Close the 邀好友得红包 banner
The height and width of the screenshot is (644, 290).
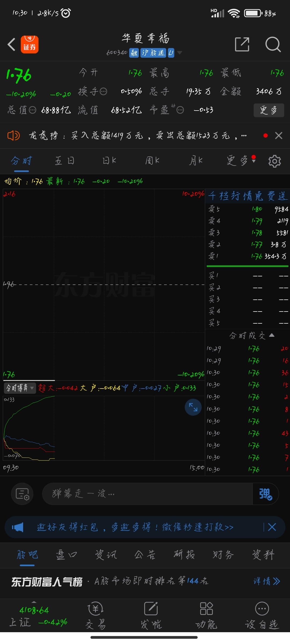click(272, 527)
